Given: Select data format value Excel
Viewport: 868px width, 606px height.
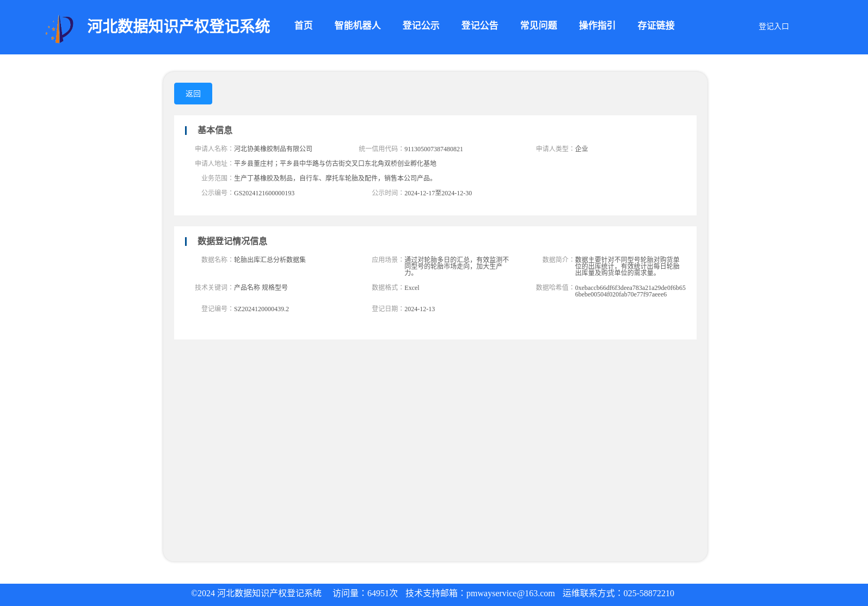Looking at the screenshot, I should pos(412,288).
